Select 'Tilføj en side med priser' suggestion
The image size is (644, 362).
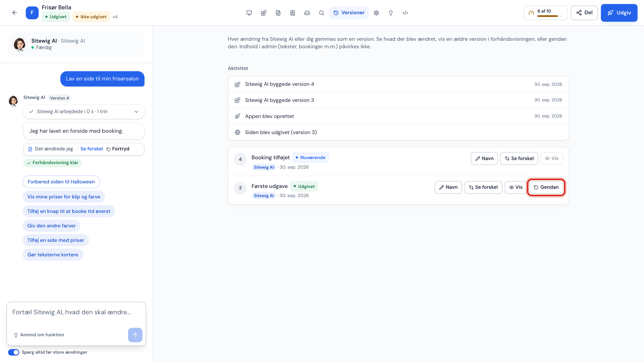point(56,240)
